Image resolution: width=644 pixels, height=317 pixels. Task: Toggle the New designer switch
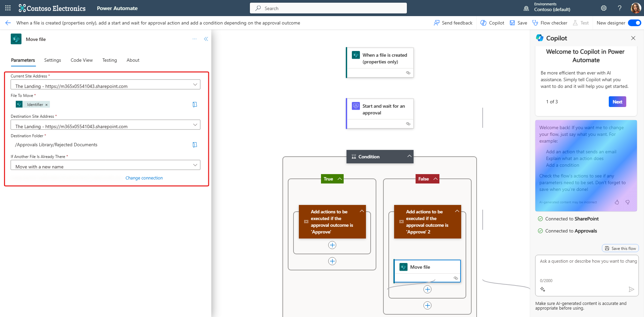click(634, 23)
